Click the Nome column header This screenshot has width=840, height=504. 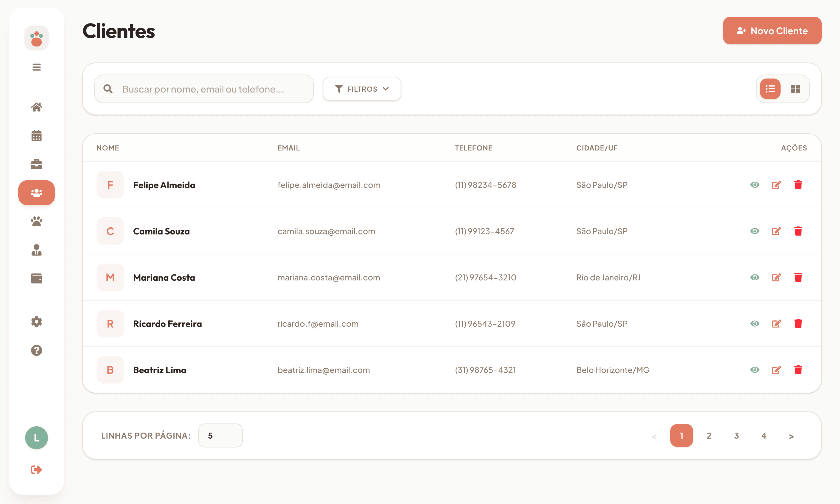(108, 148)
